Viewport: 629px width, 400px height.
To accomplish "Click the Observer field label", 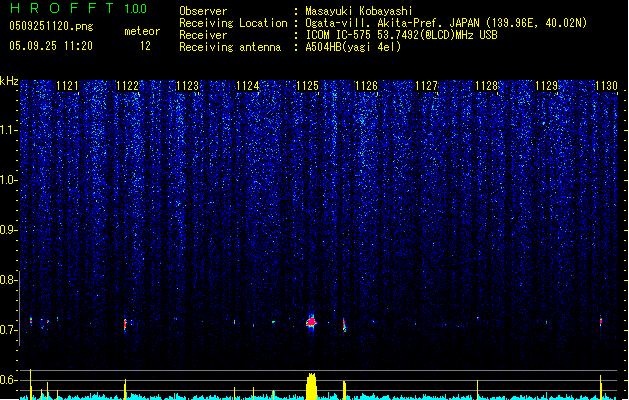I will (x=203, y=11).
